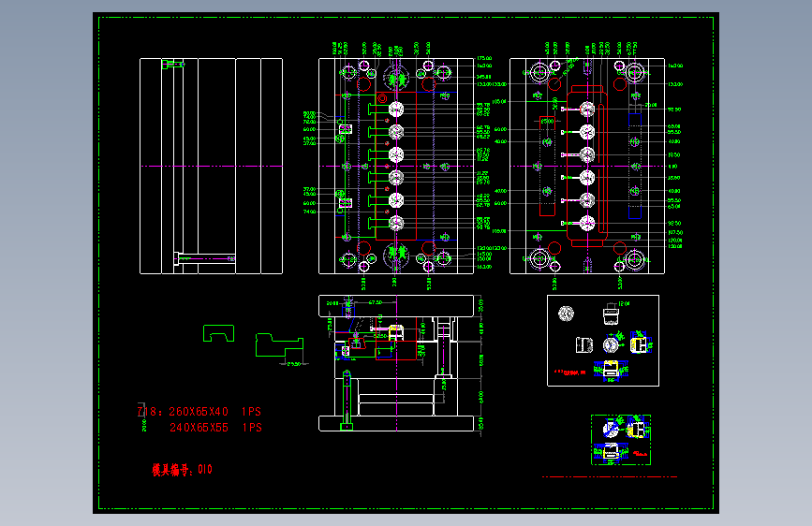Click the '67.50' dimension on section view
The height and width of the screenshot is (526, 812).
pyautogui.click(x=376, y=302)
